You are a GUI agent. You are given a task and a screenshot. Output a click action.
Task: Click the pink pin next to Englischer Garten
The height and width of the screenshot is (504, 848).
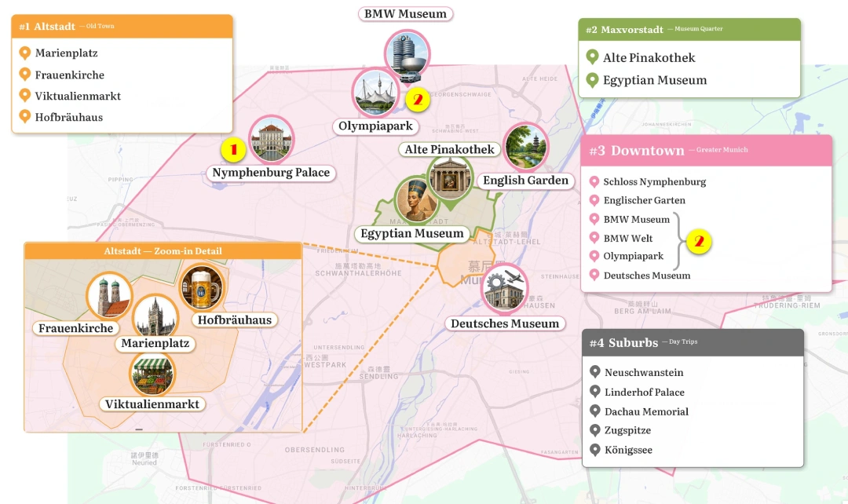[x=594, y=200]
